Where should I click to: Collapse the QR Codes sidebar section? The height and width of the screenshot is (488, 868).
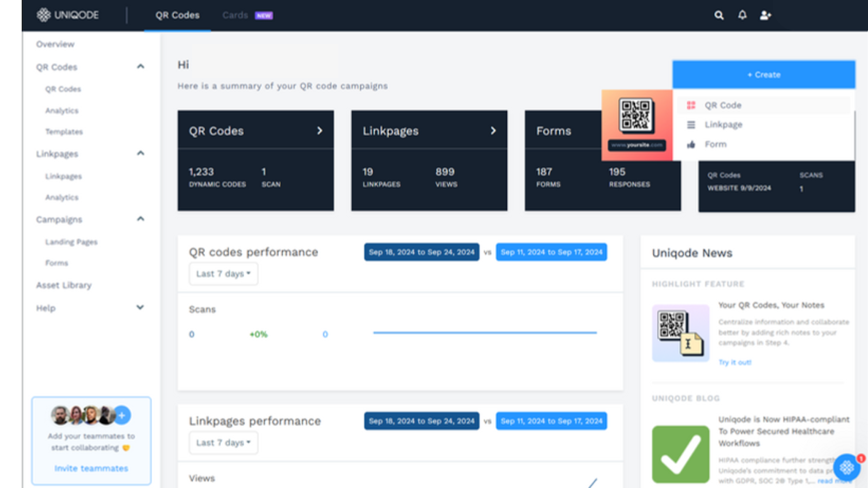(141, 66)
